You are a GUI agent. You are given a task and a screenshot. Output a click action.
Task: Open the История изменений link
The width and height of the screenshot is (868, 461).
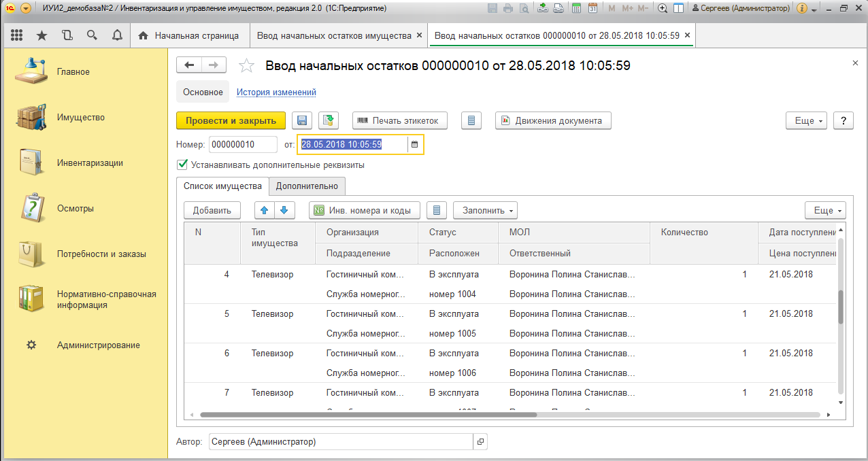click(276, 92)
